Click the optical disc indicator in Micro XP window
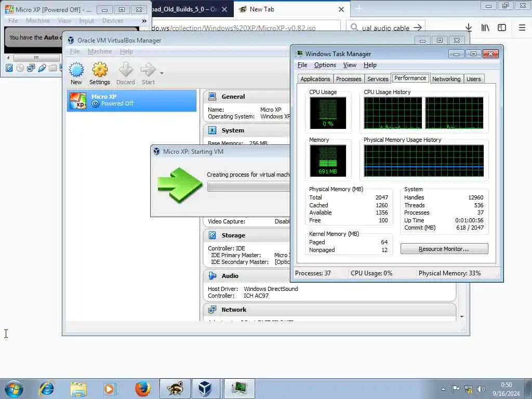532x399 pixels. click(20, 68)
